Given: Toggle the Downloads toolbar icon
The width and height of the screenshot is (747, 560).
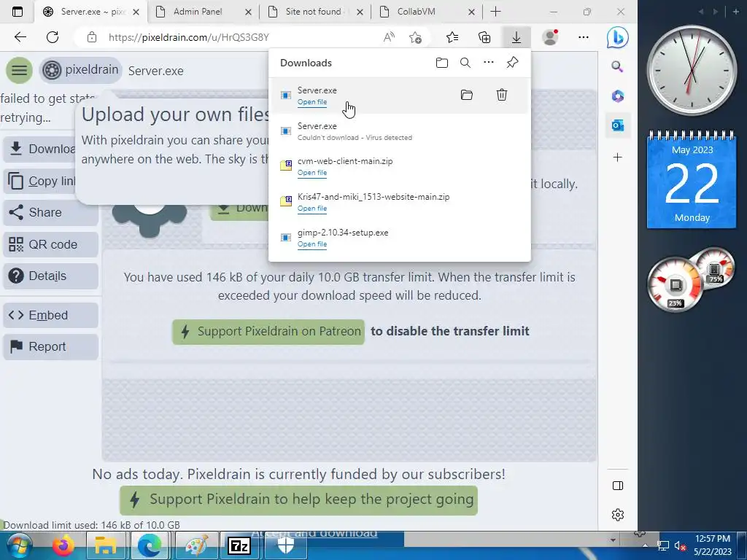Looking at the screenshot, I should click(x=516, y=37).
